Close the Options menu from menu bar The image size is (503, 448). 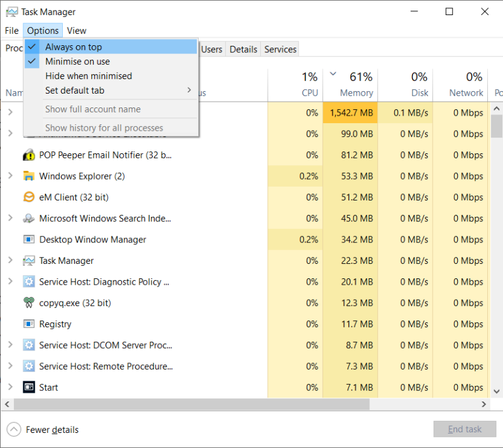pyautogui.click(x=43, y=30)
